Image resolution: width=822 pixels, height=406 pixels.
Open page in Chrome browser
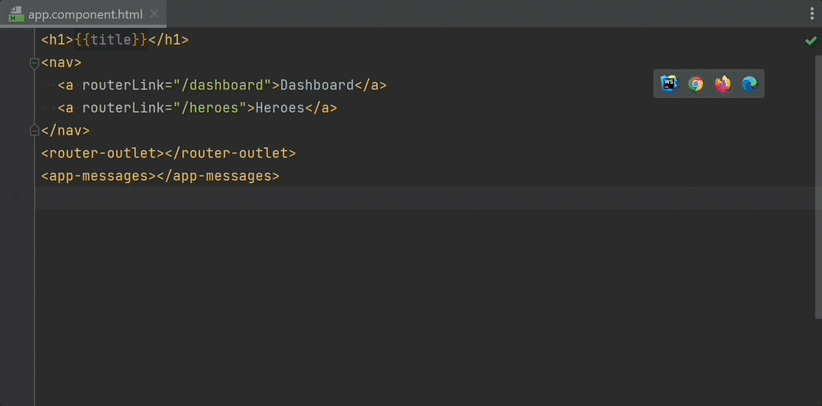coord(696,84)
